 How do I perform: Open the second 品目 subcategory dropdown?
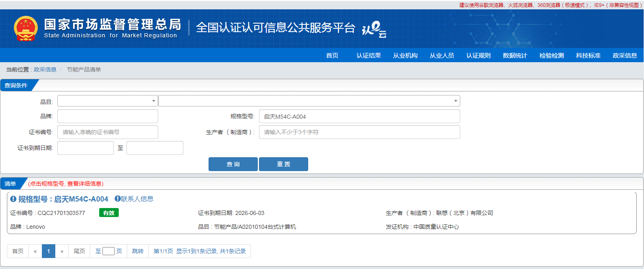pos(309,101)
